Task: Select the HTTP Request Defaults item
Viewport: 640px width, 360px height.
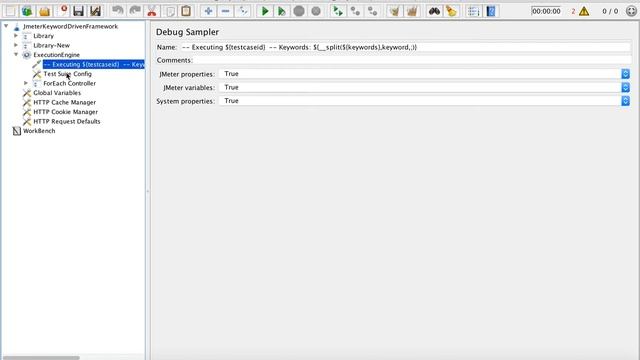Action: (67, 121)
